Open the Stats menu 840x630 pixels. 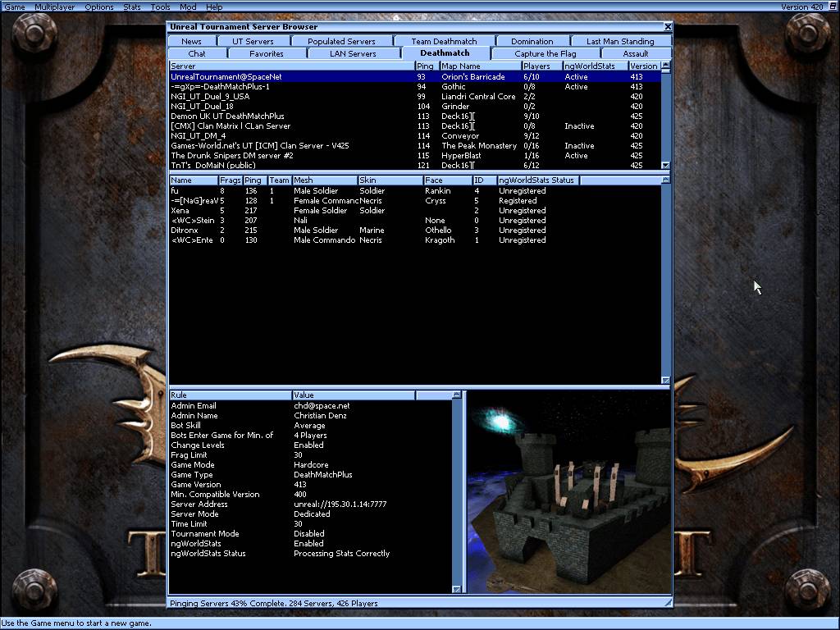(132, 7)
